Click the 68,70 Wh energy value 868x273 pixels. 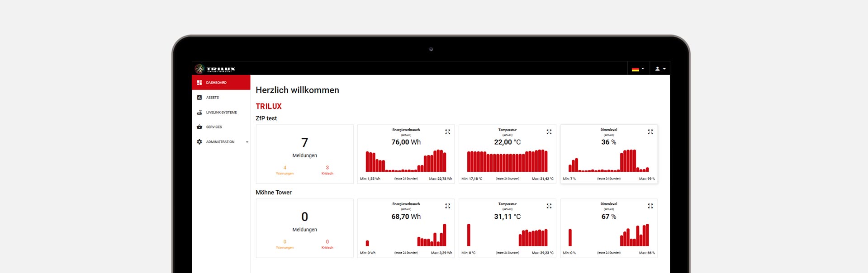(x=406, y=217)
